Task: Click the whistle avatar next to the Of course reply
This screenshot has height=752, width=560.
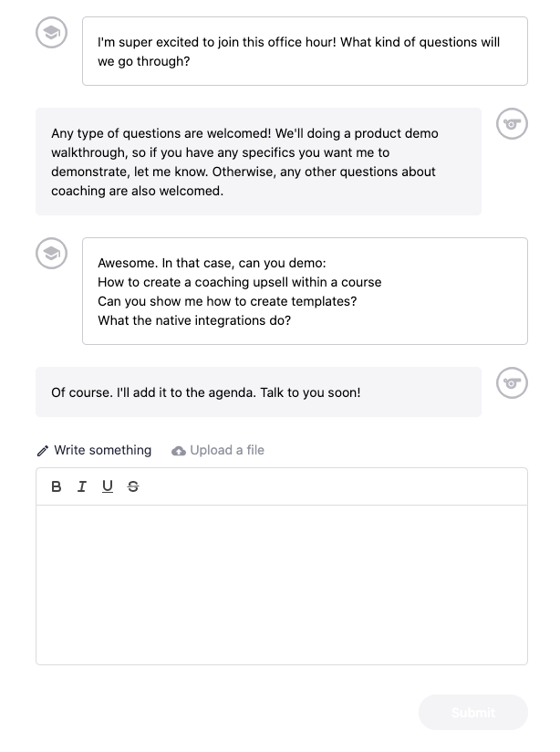Action: (x=512, y=382)
